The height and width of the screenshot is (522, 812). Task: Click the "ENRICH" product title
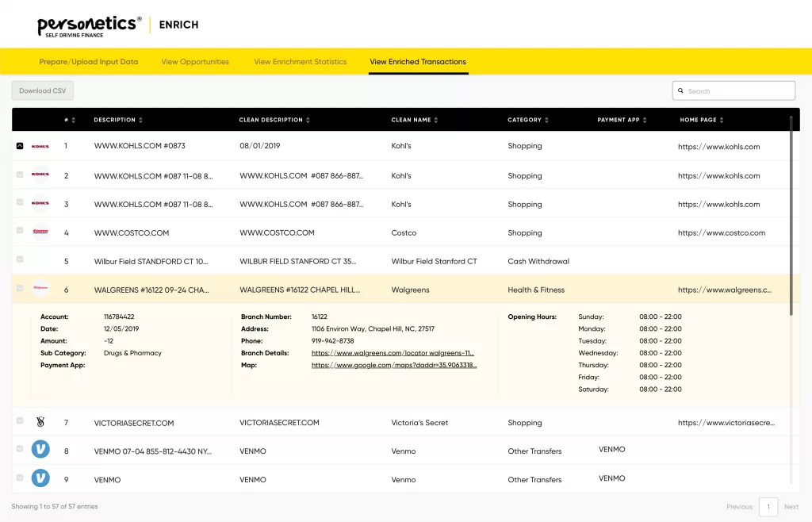click(178, 25)
